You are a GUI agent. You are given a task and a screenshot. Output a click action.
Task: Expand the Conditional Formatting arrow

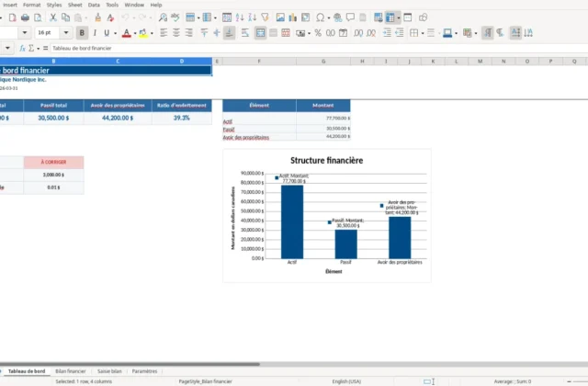(476, 33)
